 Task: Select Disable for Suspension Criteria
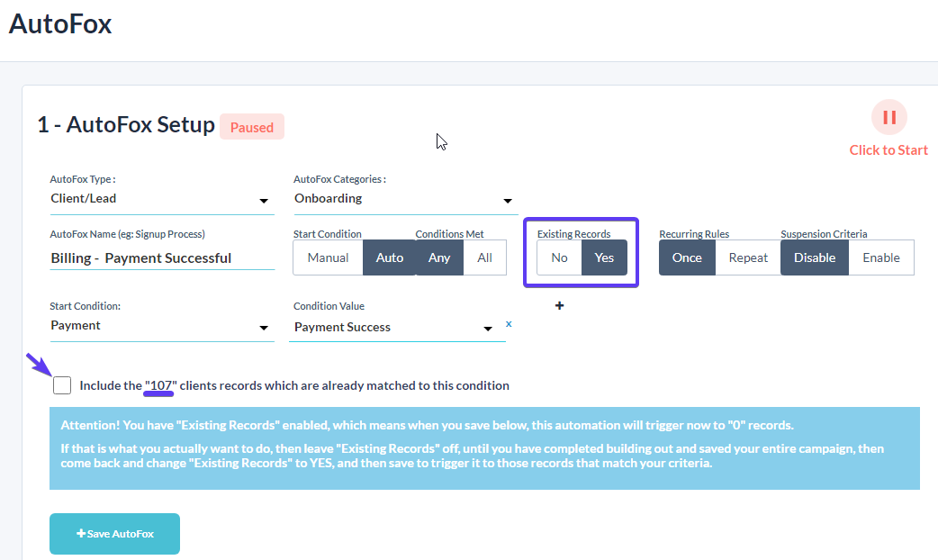click(x=814, y=257)
